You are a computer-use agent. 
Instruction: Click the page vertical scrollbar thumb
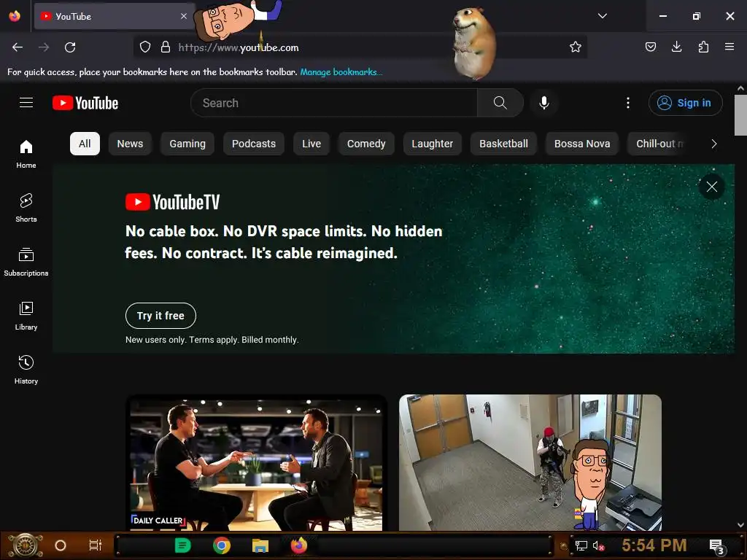tap(741, 114)
